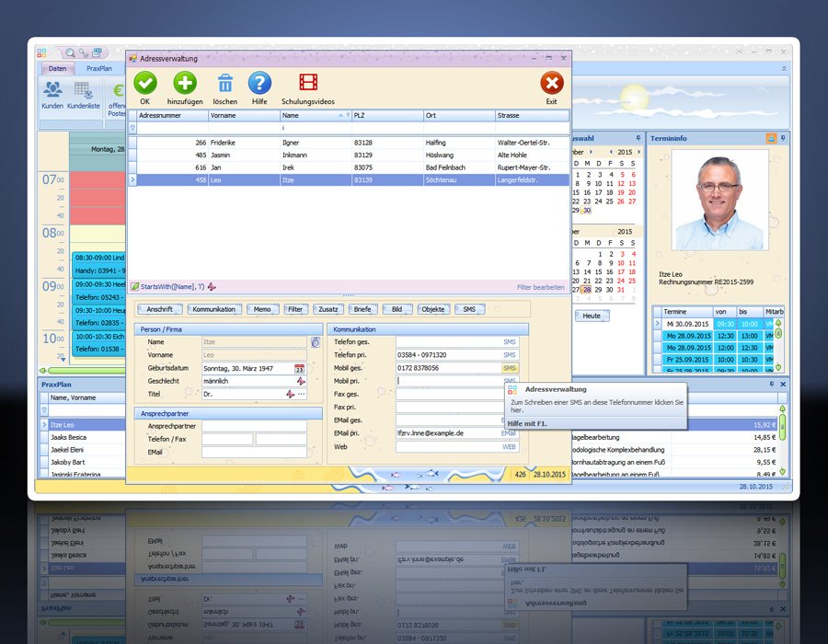Open the Schulungsvideos film icon
The width and height of the screenshot is (828, 644).
308,83
